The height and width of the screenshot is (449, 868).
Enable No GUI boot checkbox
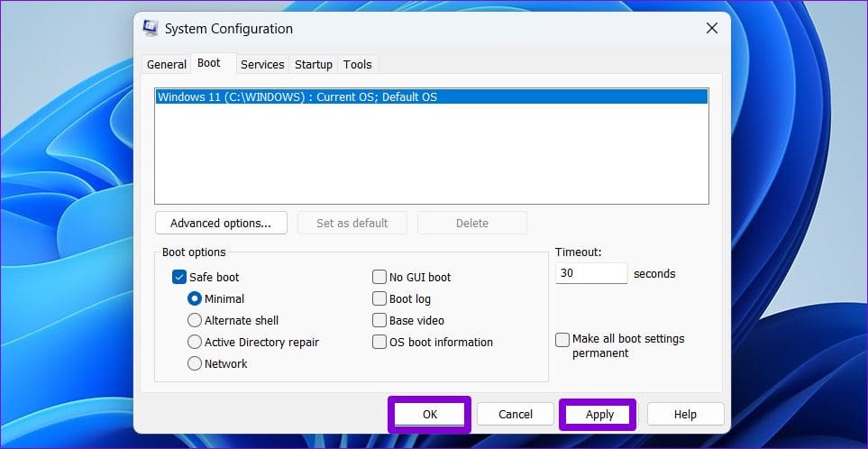click(379, 278)
